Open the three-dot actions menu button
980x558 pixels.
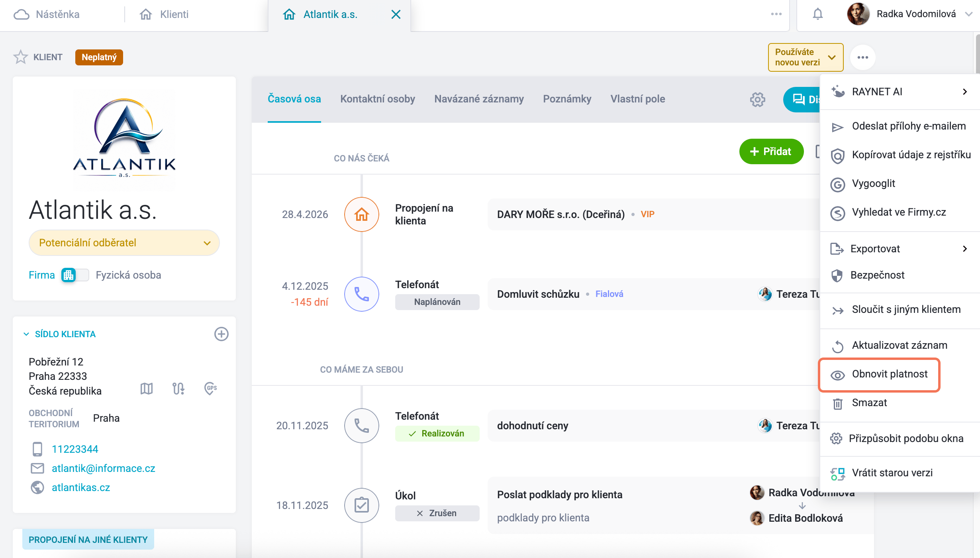(x=862, y=57)
